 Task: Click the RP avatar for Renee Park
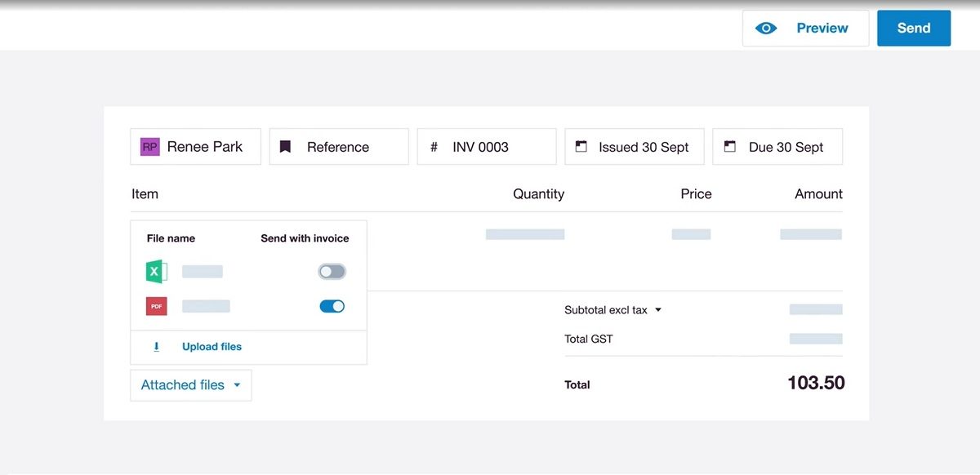tap(149, 146)
